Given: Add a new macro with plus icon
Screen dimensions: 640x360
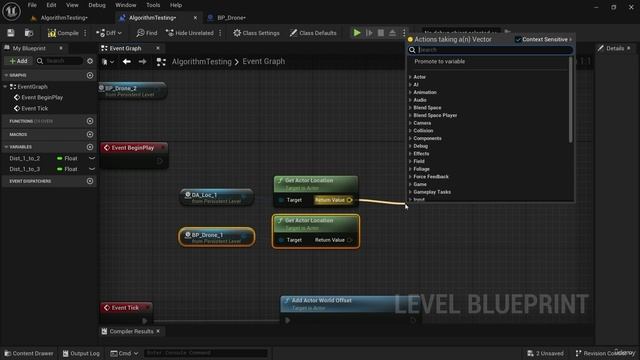Looking at the screenshot, I should pyautogui.click(x=90, y=134).
